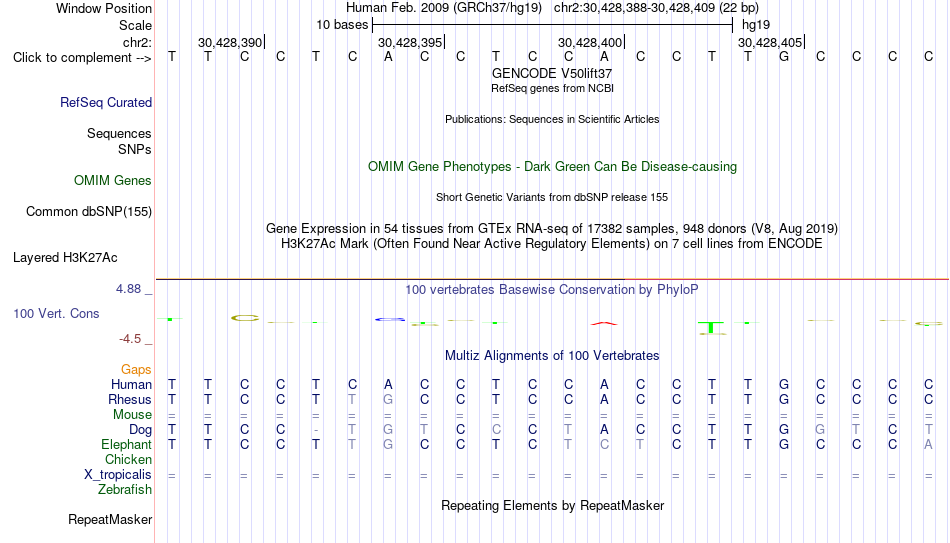Screen dimensions: 950x543
Task: Click the 4.88 PhyloP upper value
Action: pyautogui.click(x=128, y=289)
